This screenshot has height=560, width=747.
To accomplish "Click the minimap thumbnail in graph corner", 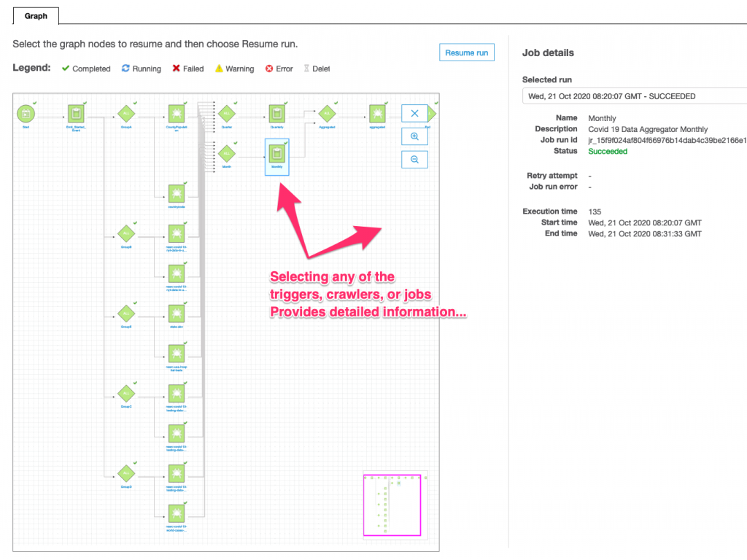I will click(392, 505).
